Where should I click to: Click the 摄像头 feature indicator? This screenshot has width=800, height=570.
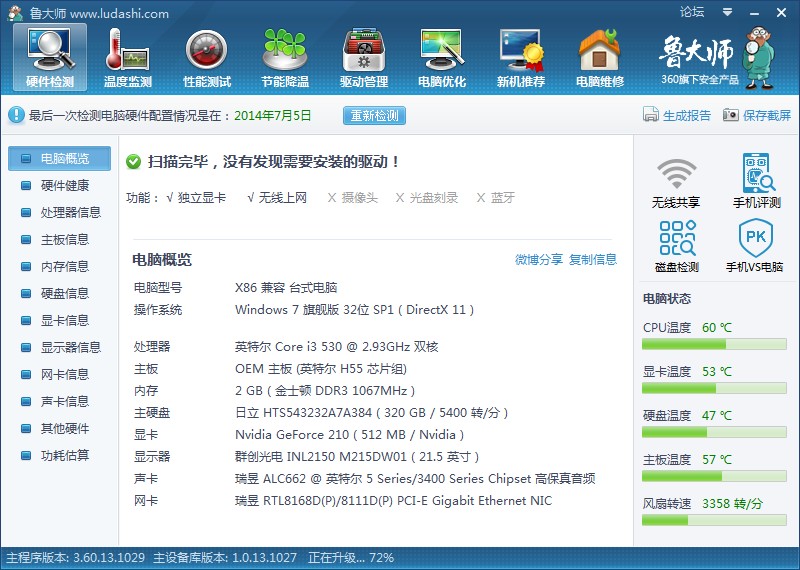pos(353,197)
